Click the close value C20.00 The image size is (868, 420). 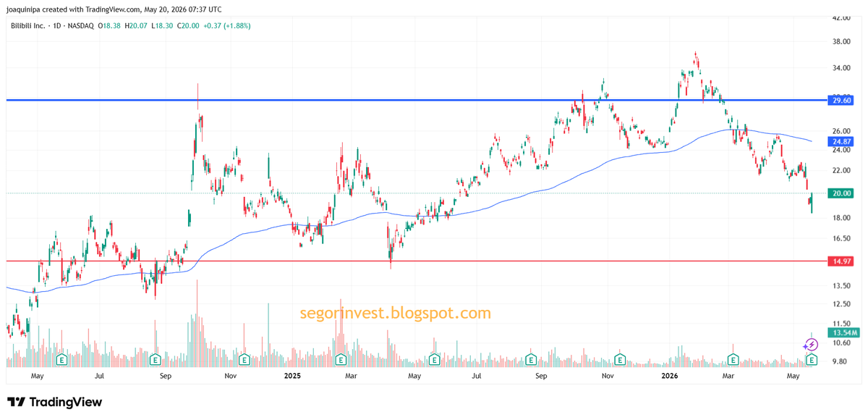(189, 25)
